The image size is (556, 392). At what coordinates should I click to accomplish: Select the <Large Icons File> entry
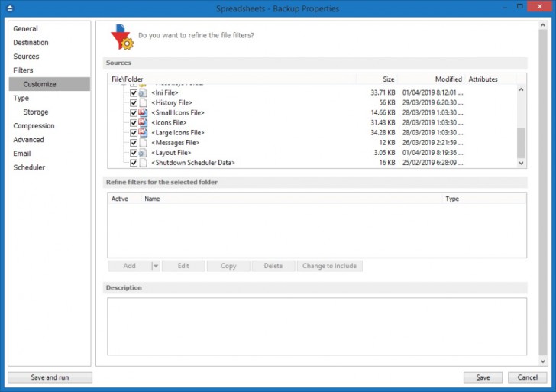[178, 133]
